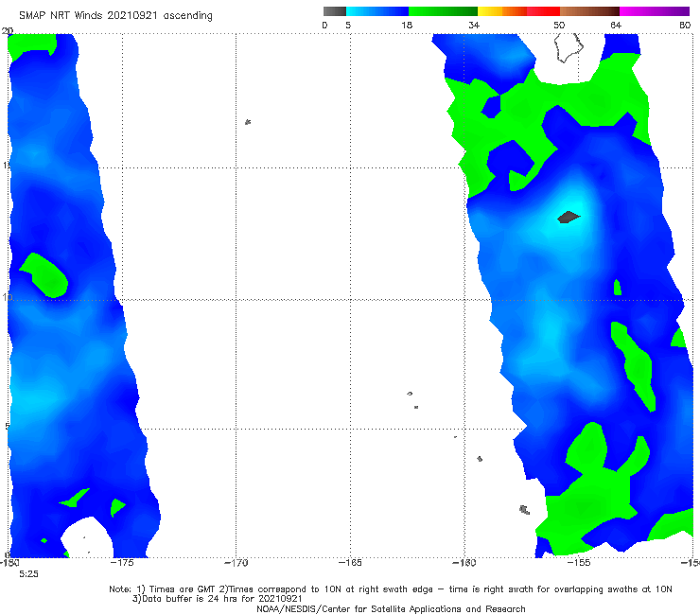Click the note line starting 'Note: 1) Times are GMT'
700x615 pixels.
(x=391, y=589)
